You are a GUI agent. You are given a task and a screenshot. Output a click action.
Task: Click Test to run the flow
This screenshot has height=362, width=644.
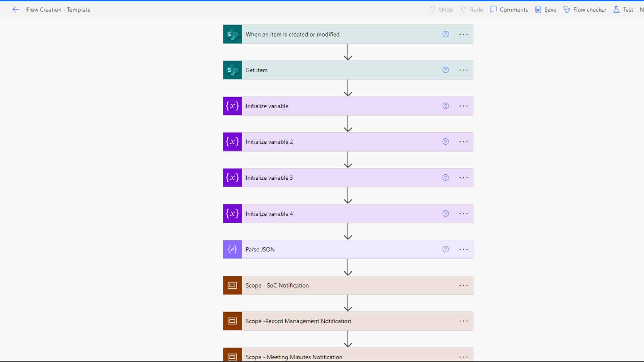pos(623,10)
